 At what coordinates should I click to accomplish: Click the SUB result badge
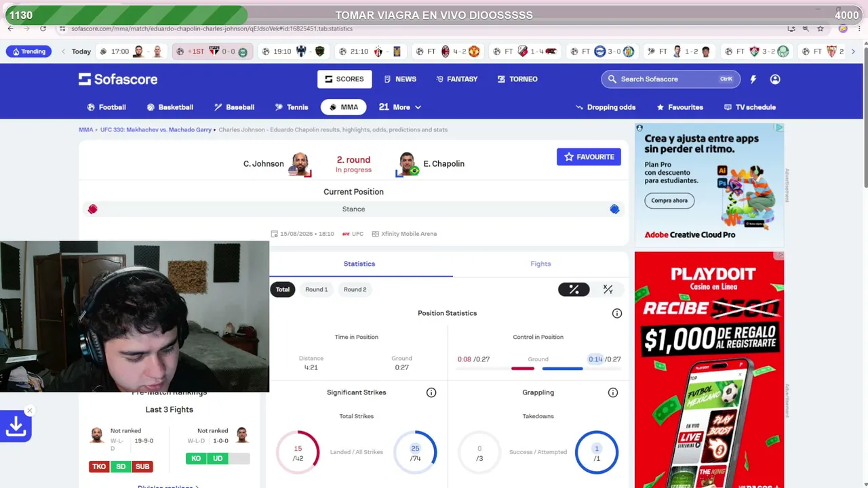point(142,466)
